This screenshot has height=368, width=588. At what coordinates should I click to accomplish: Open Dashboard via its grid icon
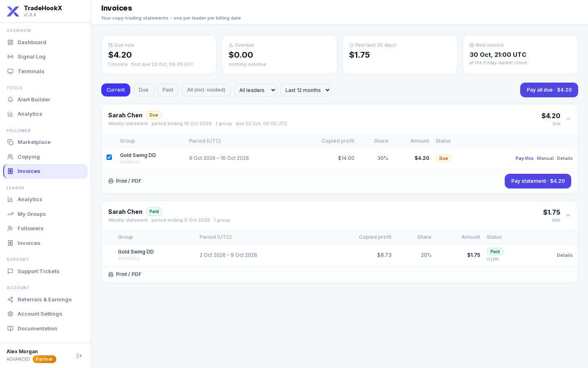click(x=11, y=43)
